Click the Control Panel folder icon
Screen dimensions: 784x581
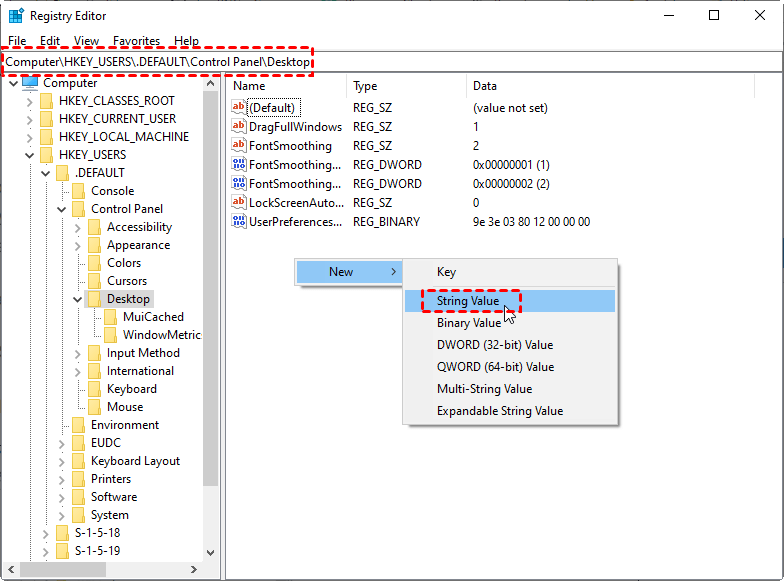point(78,209)
